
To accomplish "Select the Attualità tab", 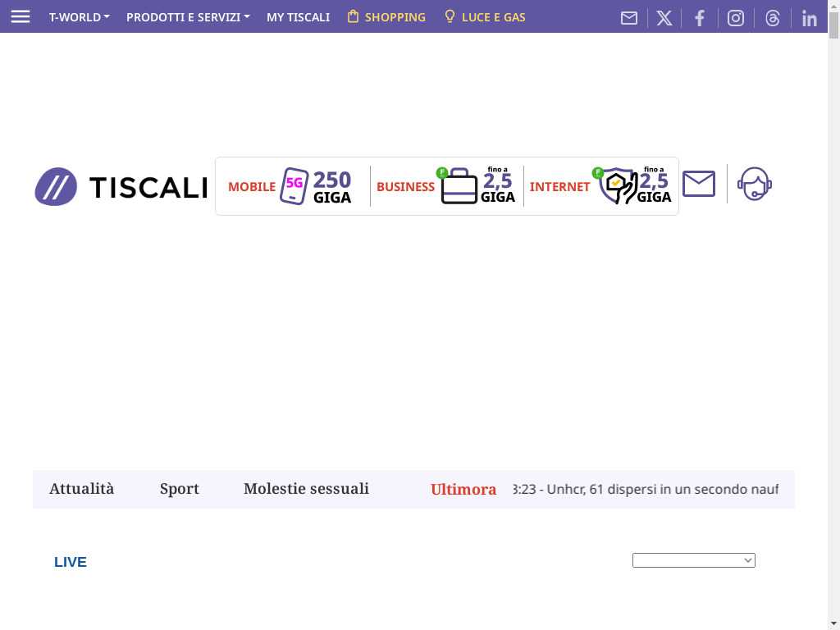I will pos(81,489).
